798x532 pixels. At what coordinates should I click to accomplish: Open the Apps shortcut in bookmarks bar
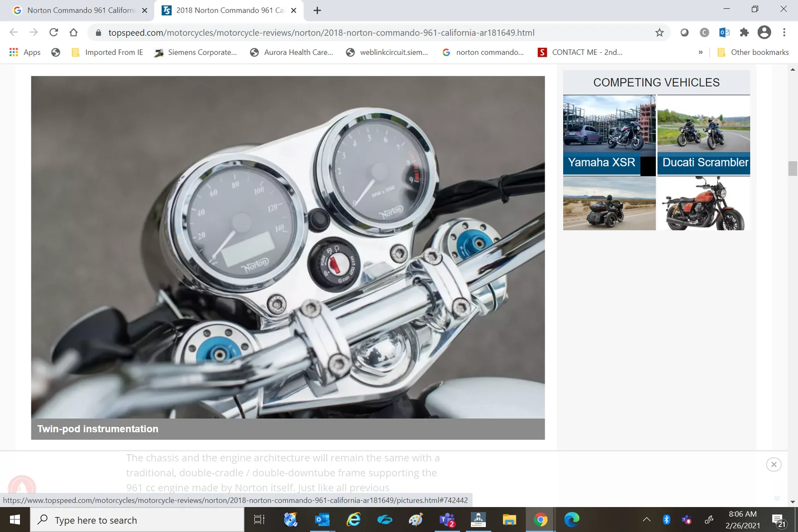coord(25,52)
